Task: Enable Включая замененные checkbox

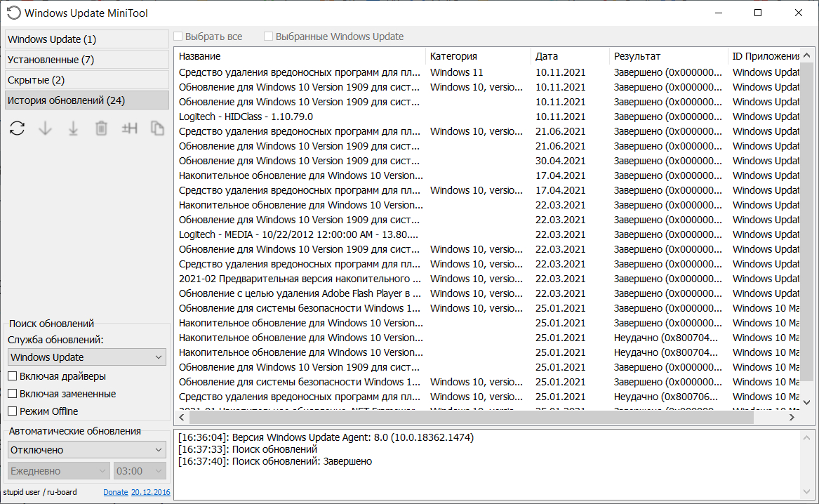Action: click(x=13, y=394)
